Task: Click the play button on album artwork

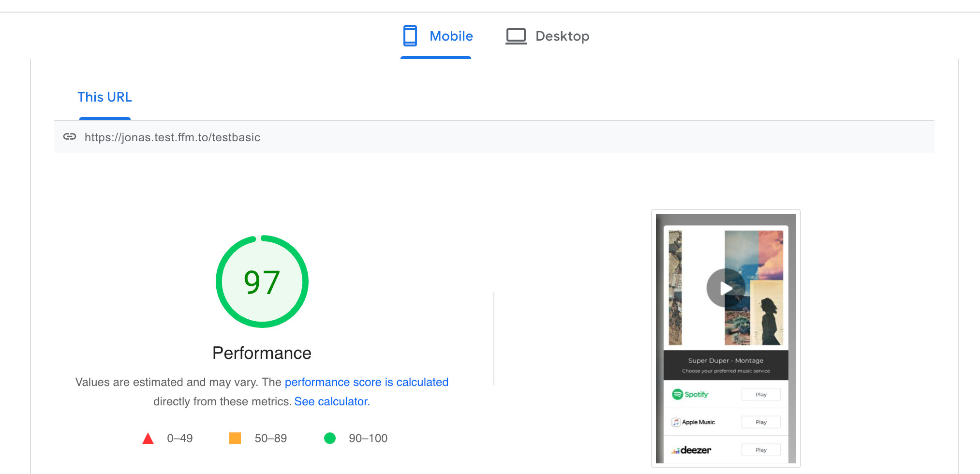Action: tap(726, 288)
